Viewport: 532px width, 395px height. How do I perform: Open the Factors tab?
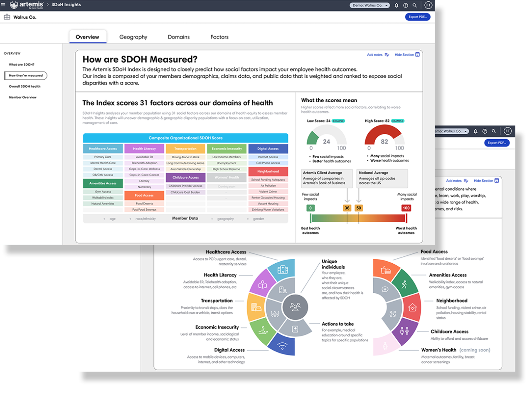[219, 37]
